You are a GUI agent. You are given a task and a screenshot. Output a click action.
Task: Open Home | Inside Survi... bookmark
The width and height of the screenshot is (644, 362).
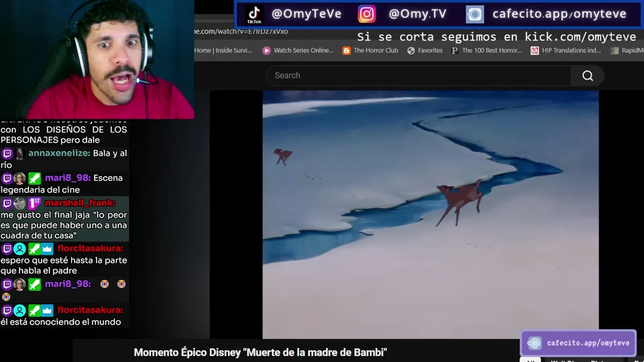(x=223, y=50)
